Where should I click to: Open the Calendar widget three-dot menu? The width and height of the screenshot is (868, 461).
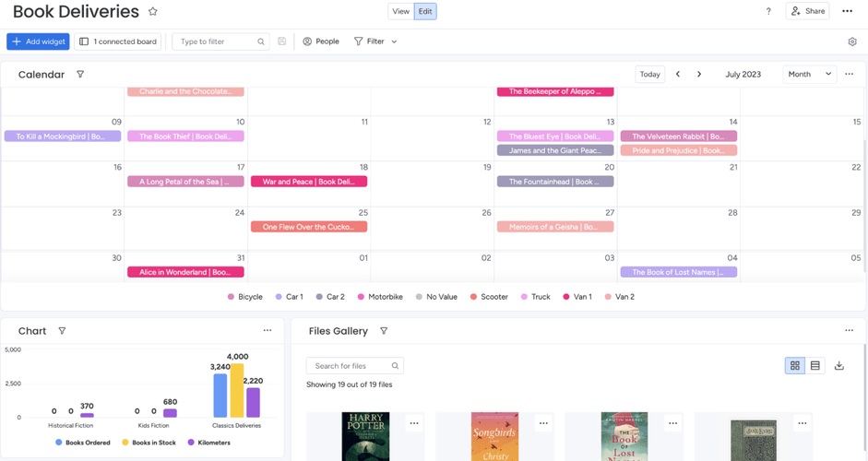pos(849,75)
